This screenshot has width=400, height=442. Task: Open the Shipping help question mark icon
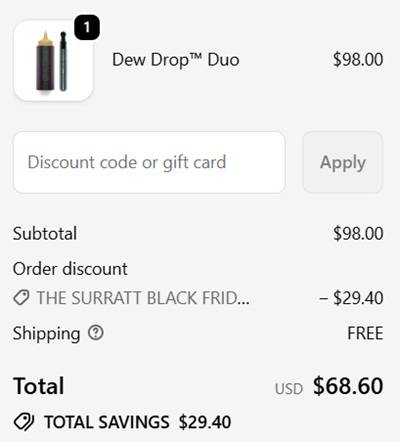96,333
